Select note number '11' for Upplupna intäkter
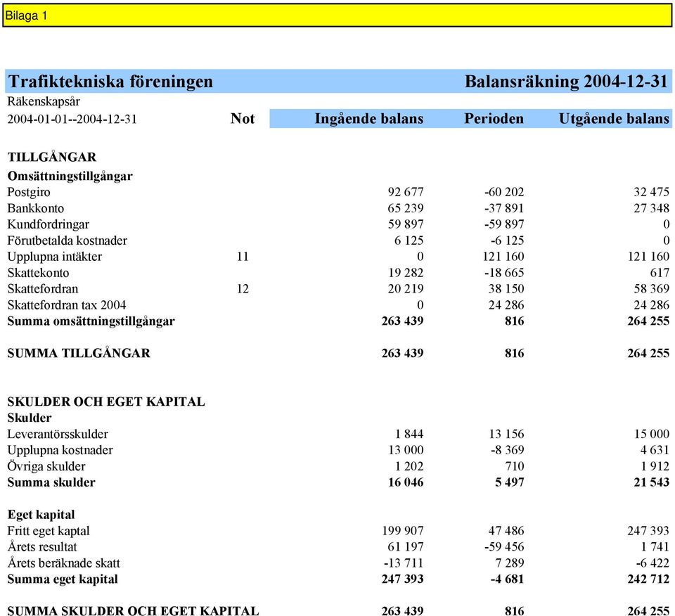This screenshot has width=675, height=616. click(243, 257)
